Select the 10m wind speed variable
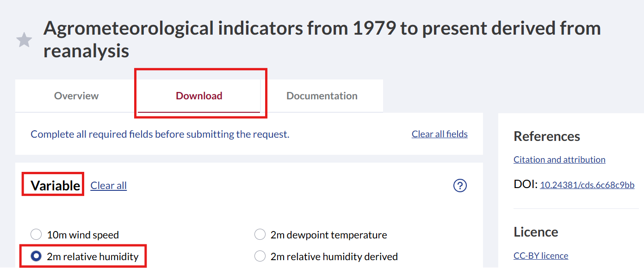 [x=36, y=235]
